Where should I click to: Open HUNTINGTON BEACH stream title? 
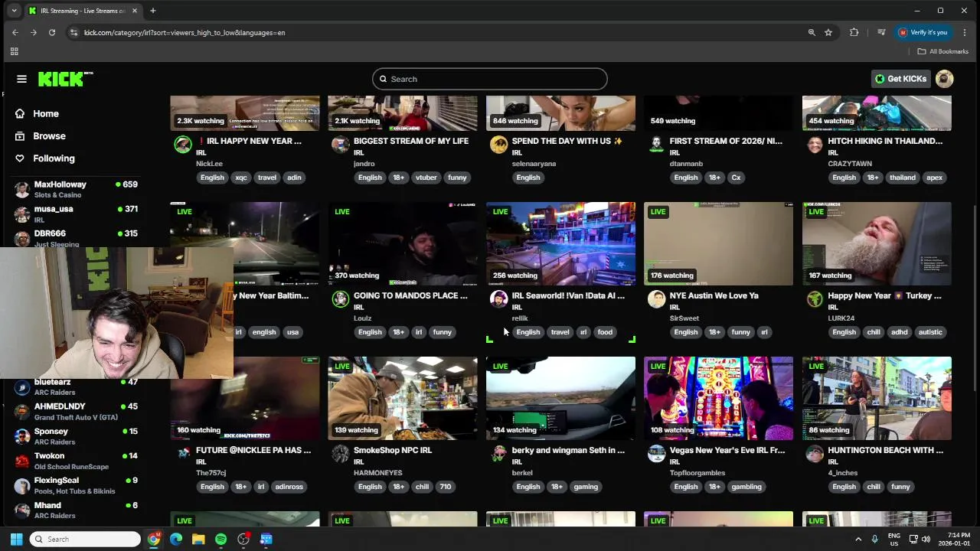885,450
